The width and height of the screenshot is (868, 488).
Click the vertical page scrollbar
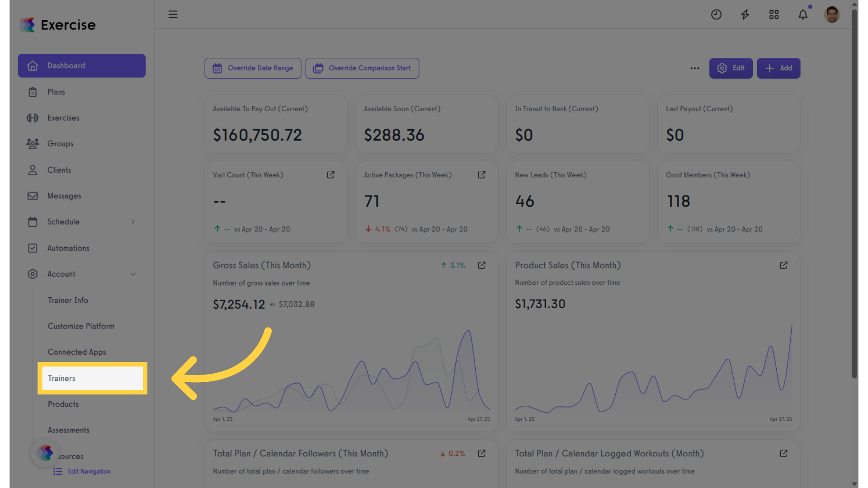[854, 194]
